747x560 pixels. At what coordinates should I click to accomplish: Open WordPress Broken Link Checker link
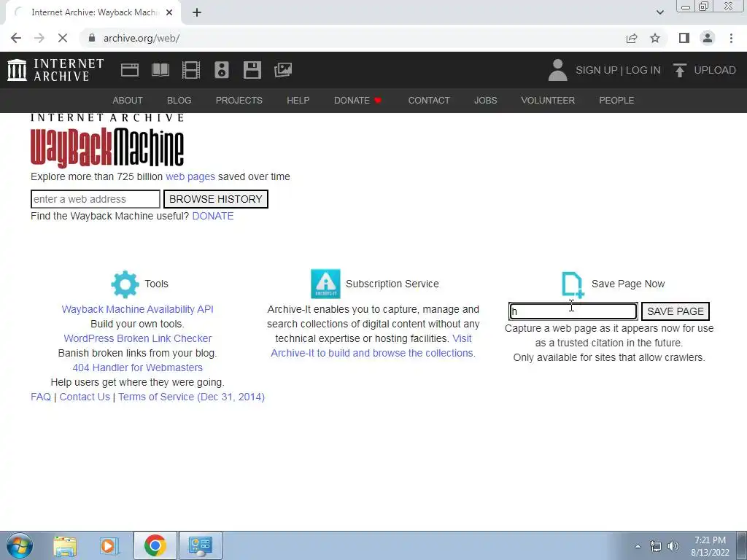coord(138,338)
